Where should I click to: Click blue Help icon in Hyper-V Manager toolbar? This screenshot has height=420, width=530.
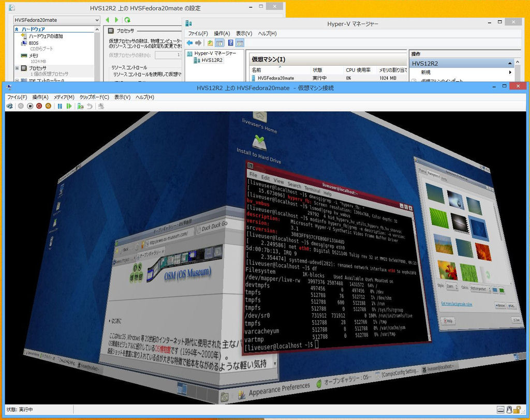click(230, 43)
